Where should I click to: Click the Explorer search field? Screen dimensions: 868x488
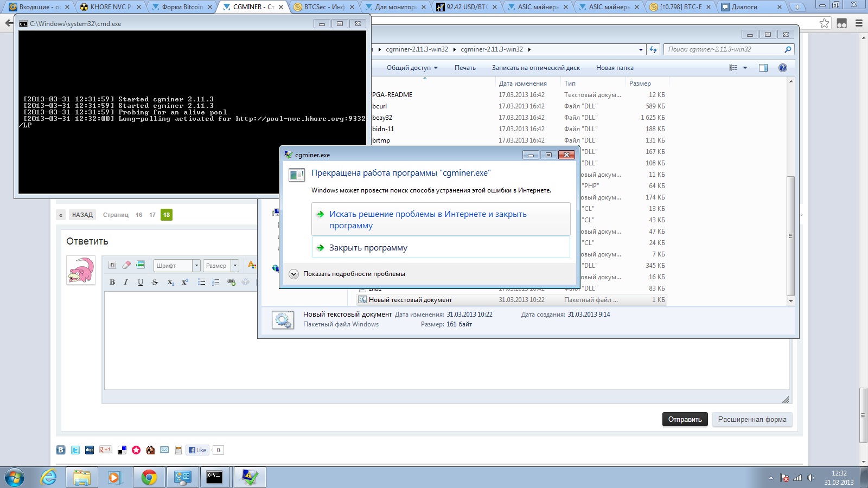(729, 49)
